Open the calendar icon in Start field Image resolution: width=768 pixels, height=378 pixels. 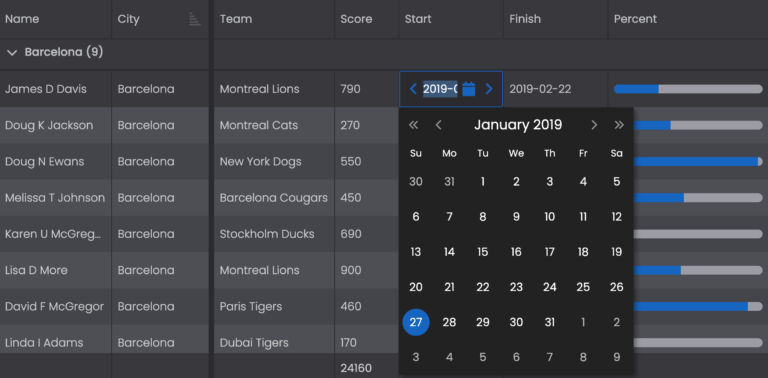pyautogui.click(x=469, y=89)
